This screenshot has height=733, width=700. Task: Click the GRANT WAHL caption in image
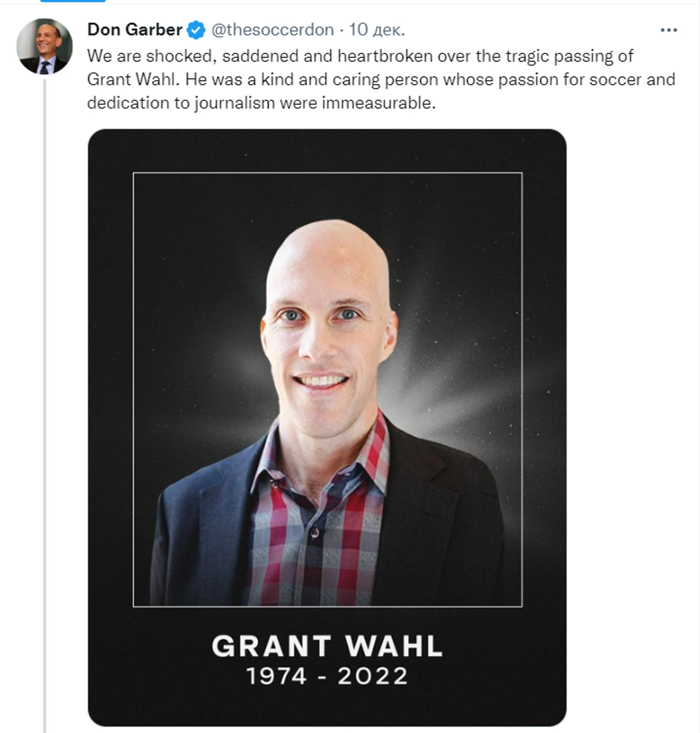click(x=327, y=646)
